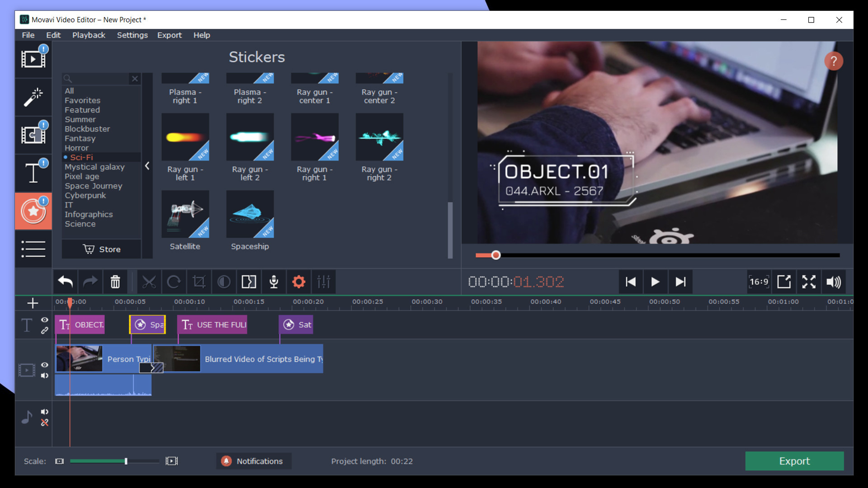Open the Store from stickers panel

pyautogui.click(x=101, y=249)
